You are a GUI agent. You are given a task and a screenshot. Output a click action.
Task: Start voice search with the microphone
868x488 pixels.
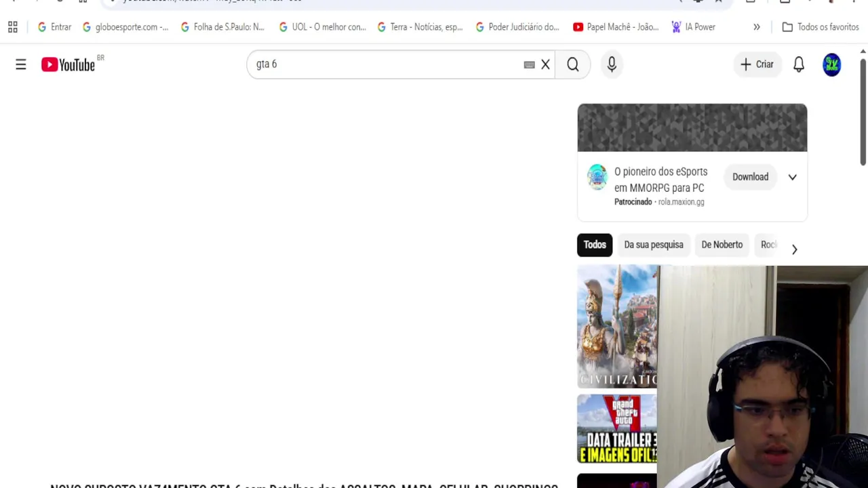click(x=612, y=64)
